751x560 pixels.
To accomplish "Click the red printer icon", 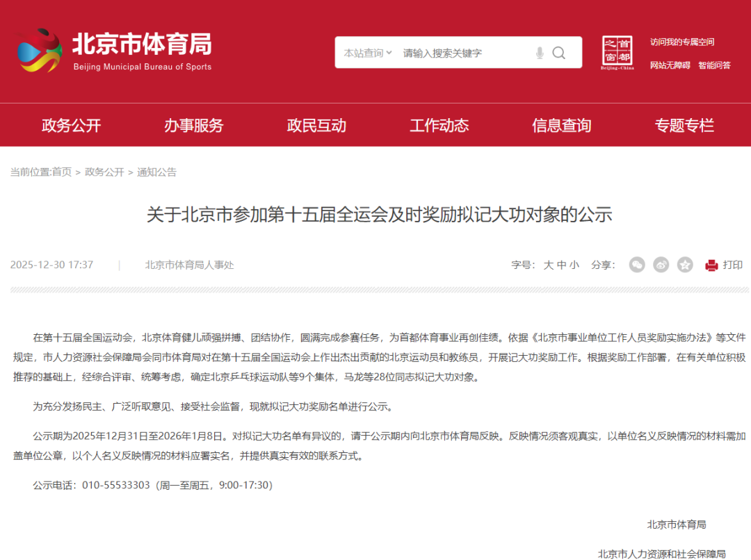I will click(x=712, y=265).
